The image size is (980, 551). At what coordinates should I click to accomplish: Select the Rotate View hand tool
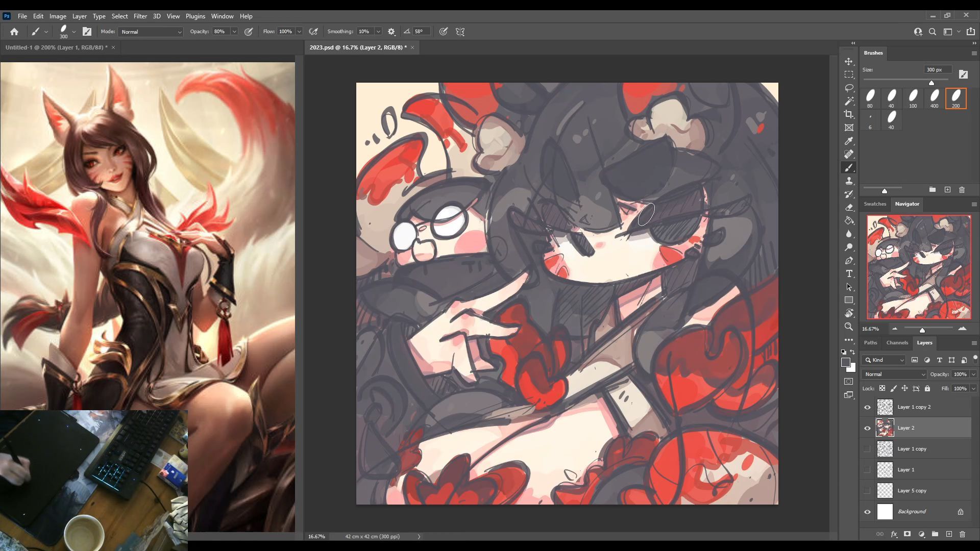(849, 313)
